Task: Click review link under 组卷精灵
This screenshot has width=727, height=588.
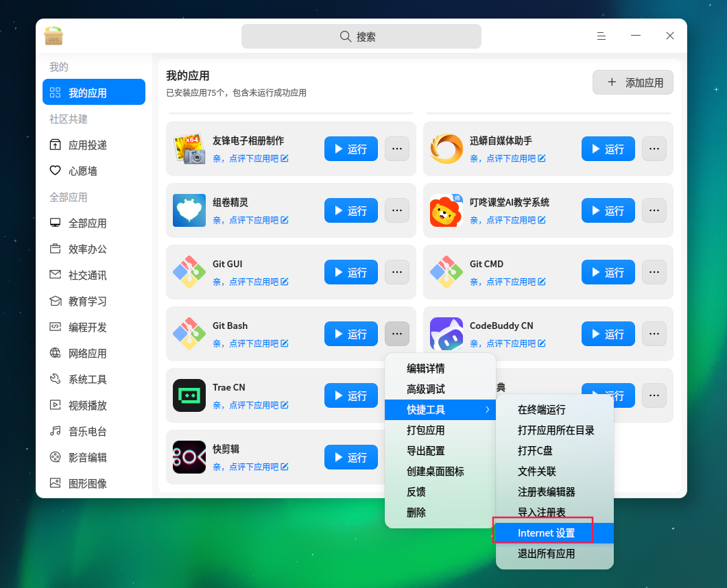Action: 250,220
